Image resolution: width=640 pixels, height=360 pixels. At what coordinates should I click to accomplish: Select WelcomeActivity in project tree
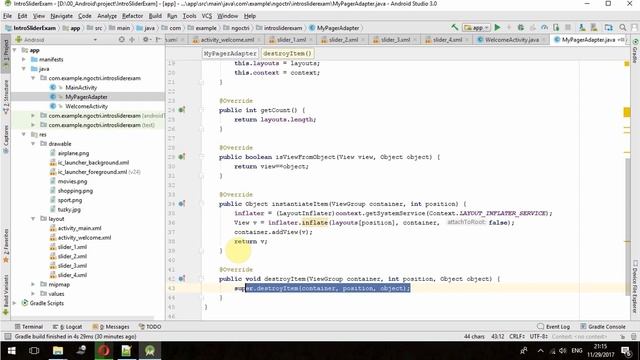(87, 106)
